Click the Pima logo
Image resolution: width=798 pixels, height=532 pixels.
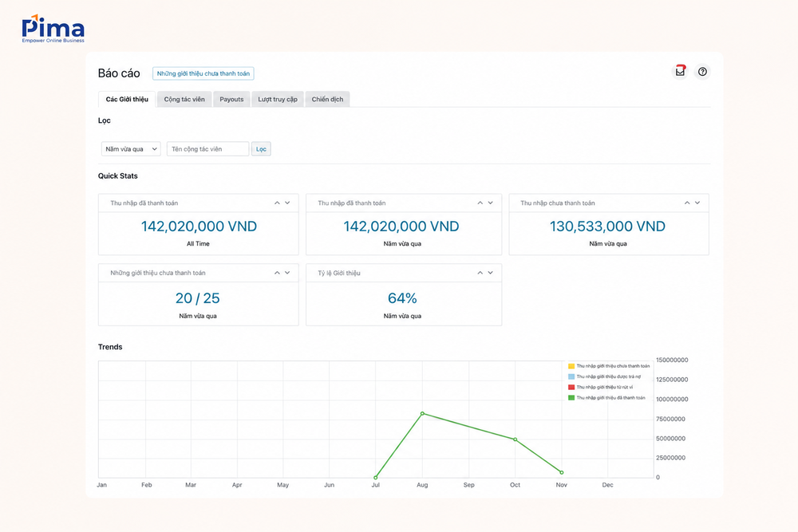click(53, 29)
